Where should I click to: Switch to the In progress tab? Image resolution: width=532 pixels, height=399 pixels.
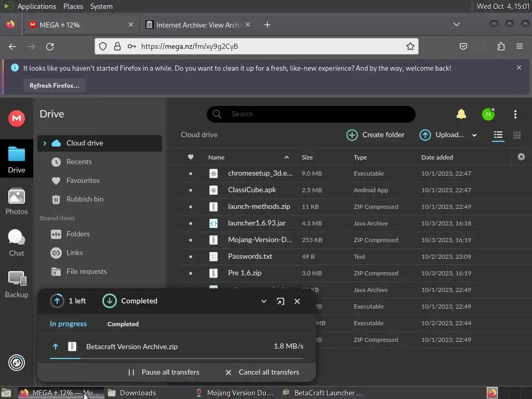pyautogui.click(x=68, y=324)
